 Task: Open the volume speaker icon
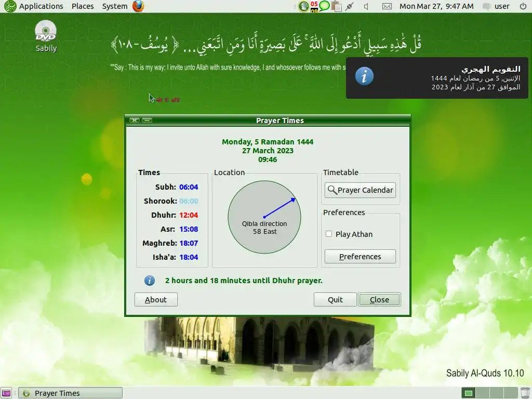(366, 6)
